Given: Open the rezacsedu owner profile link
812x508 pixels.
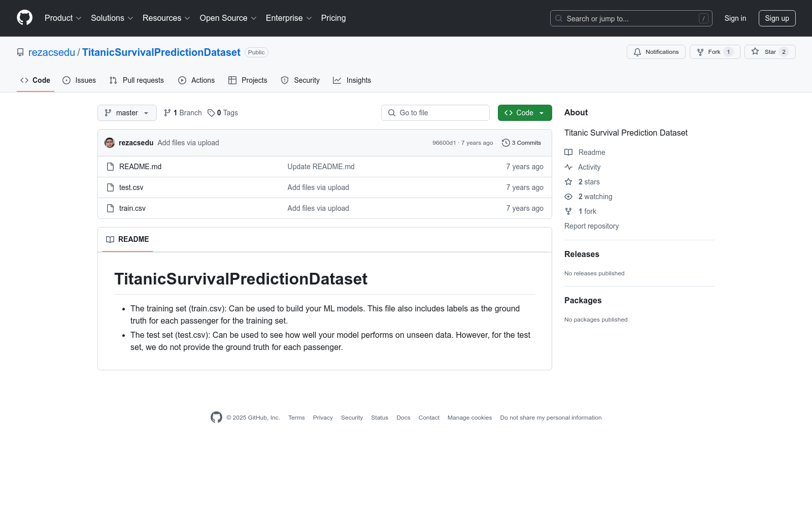Looking at the screenshot, I should click(52, 52).
